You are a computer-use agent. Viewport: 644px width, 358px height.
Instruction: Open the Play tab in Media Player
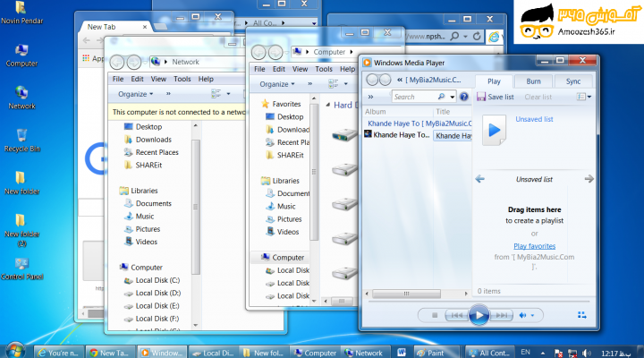point(494,81)
